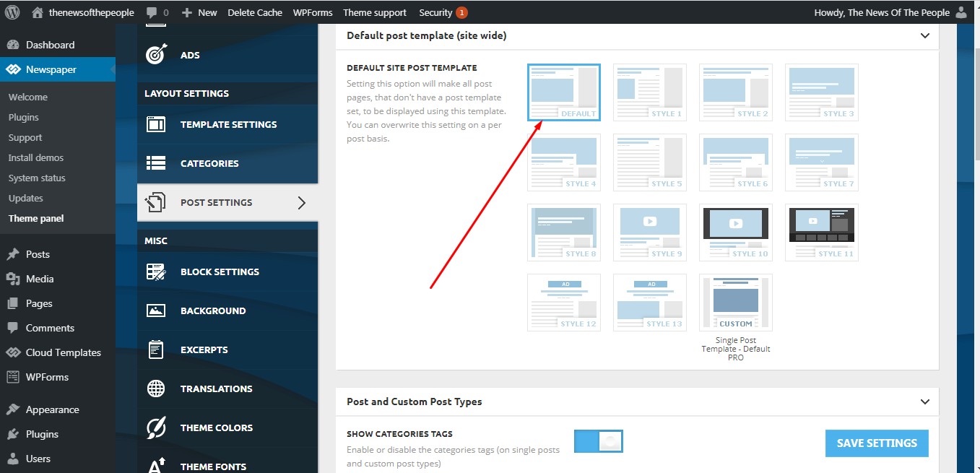Viewport: 980px width, 473px height.
Task: Select Style 8 post template
Action: point(563,233)
